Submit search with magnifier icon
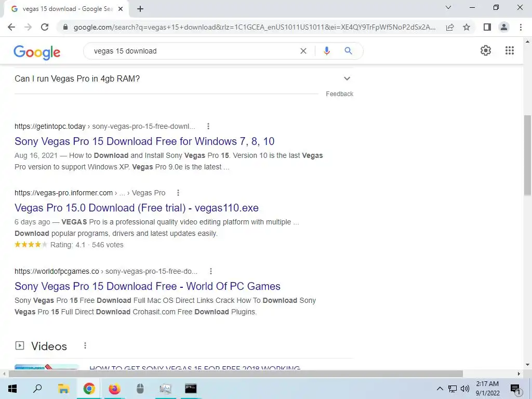Image resolution: width=532 pixels, height=399 pixels. tap(348, 51)
